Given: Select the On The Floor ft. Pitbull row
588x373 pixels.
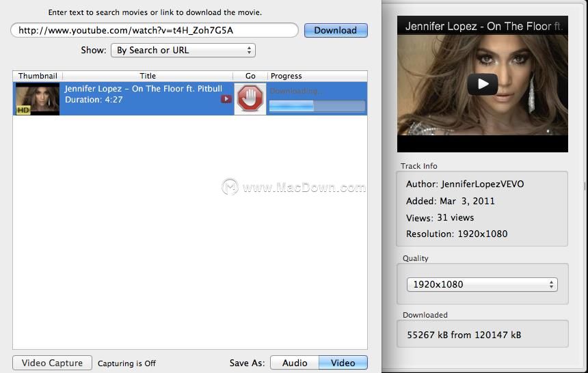Looking at the screenshot, I should coord(190,98).
